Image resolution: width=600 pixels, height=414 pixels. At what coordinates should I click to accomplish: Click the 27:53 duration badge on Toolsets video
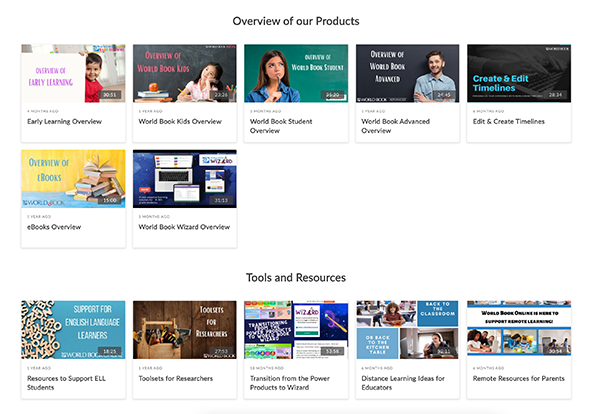221,351
